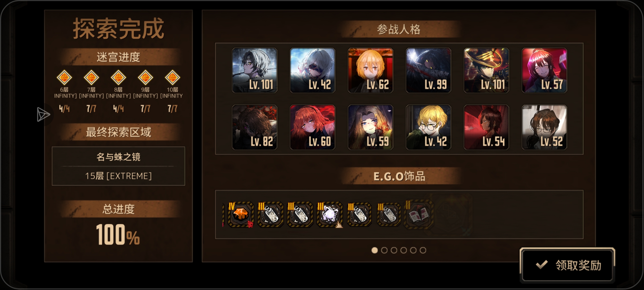Click the paper-plane arrow icon at left edge
The width and height of the screenshot is (644, 290).
[x=43, y=115]
